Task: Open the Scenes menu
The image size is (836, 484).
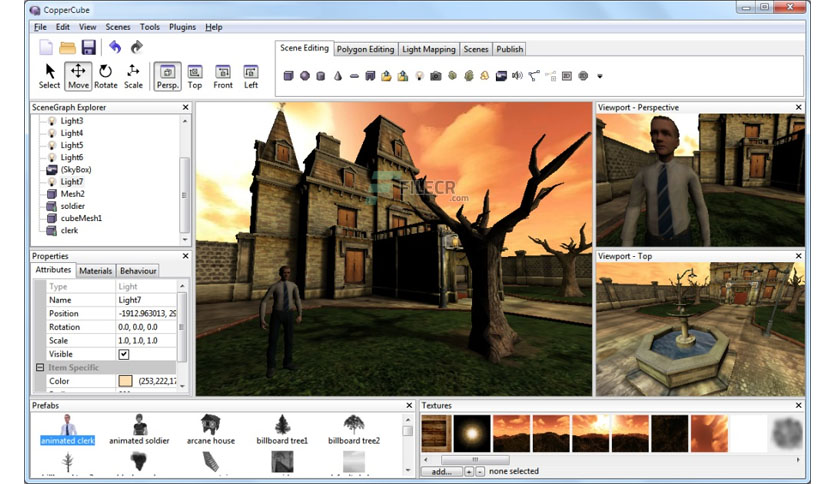Action: click(x=118, y=27)
